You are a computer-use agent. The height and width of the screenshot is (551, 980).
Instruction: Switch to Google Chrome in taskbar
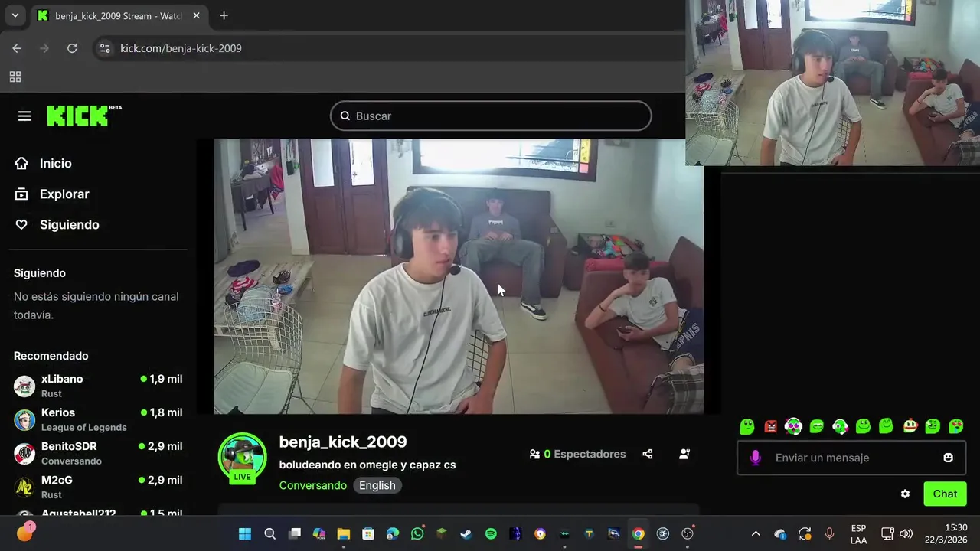(639, 534)
